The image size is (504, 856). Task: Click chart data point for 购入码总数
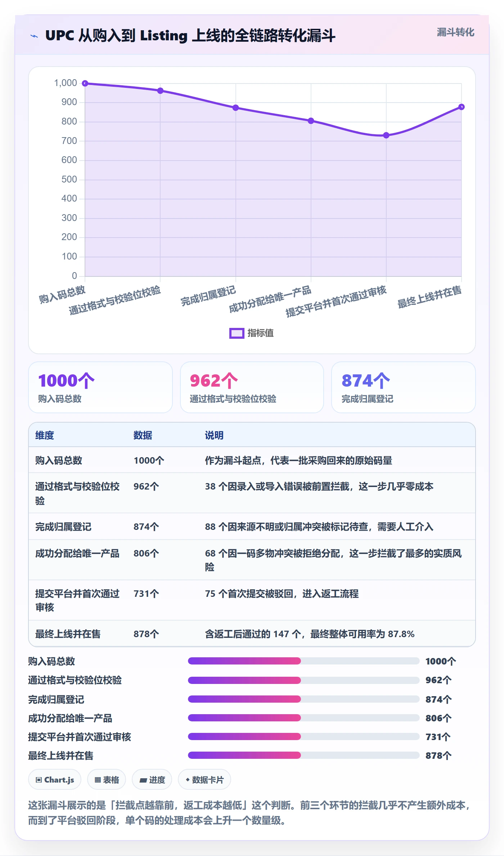[85, 84]
